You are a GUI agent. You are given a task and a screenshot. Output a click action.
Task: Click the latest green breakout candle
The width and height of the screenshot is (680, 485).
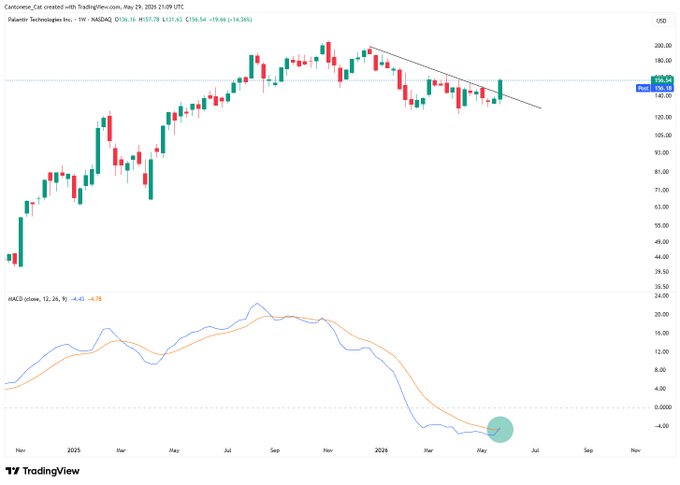500,89
